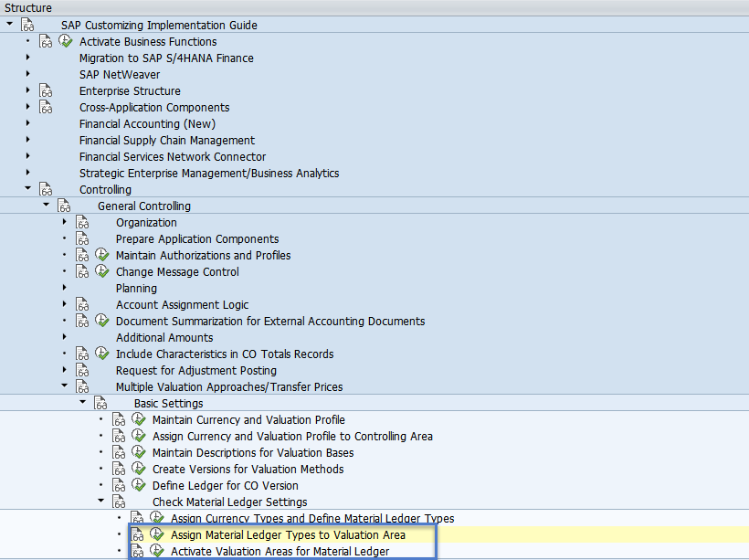Select 'Activate Valuation Areas for Material Ledger' text
Screen dimensions: 749x560
280,552
